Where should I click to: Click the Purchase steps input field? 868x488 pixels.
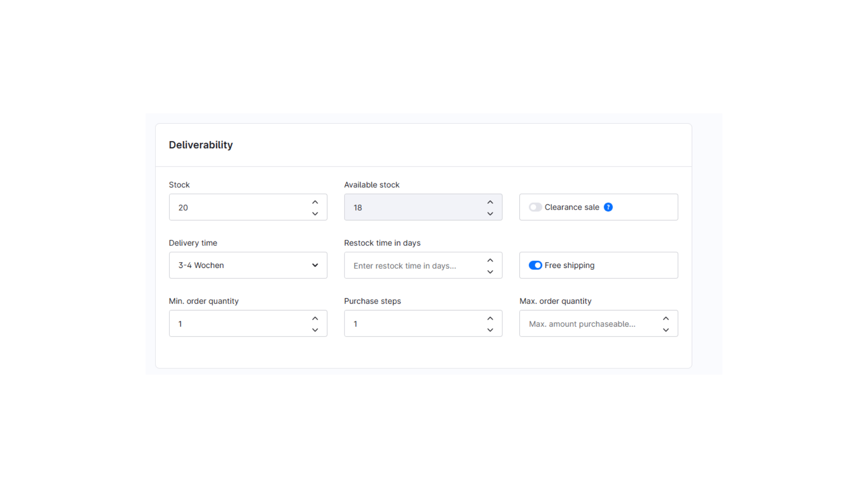tap(414, 324)
